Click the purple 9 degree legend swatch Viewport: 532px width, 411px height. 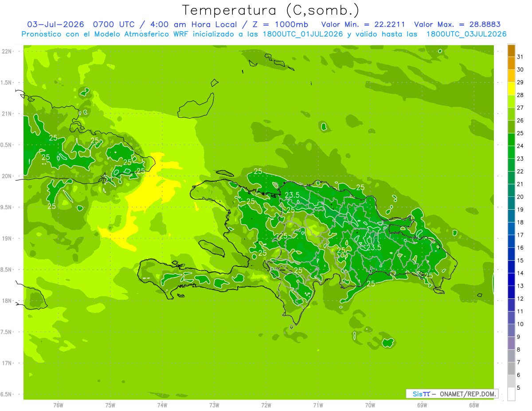[511, 331]
